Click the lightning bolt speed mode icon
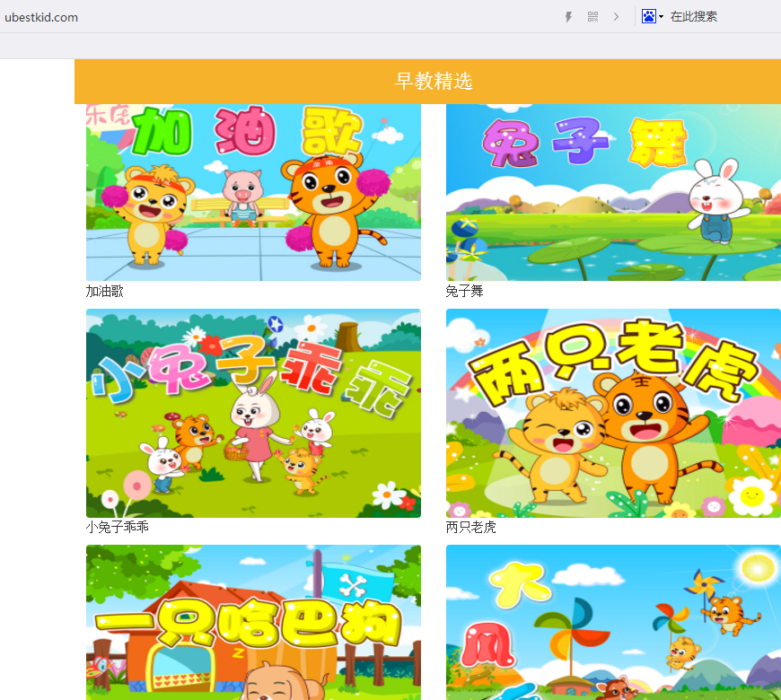The width and height of the screenshot is (781, 700). [568, 17]
